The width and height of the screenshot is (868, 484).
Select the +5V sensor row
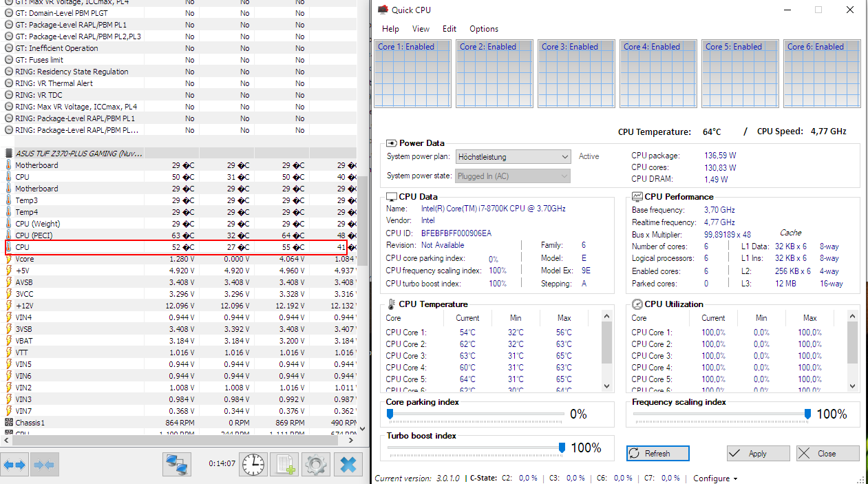coord(179,271)
